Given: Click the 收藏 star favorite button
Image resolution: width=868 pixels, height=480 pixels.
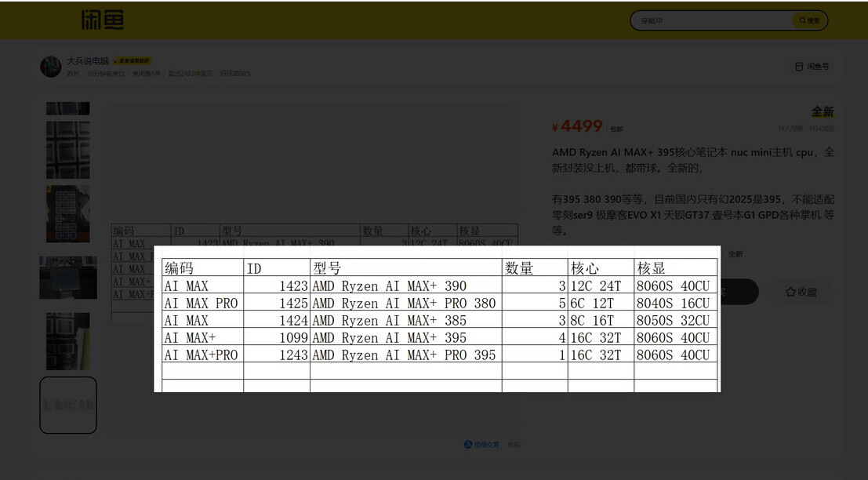Looking at the screenshot, I should point(801,292).
